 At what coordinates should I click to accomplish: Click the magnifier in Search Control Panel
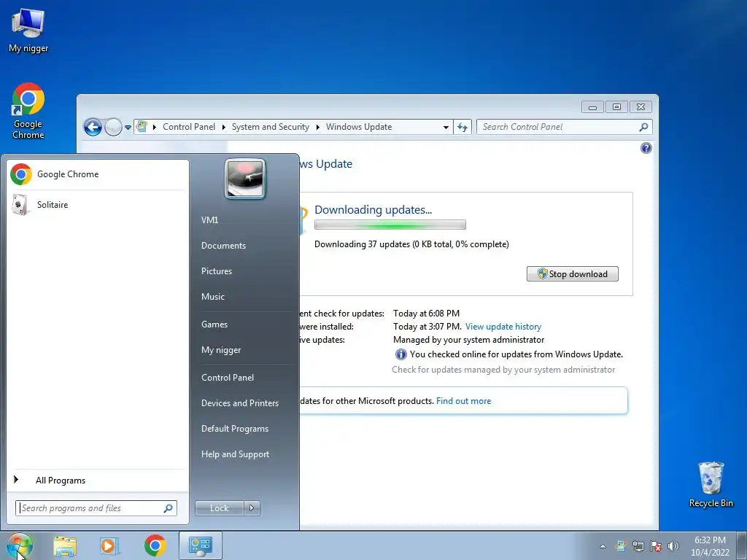[643, 127]
